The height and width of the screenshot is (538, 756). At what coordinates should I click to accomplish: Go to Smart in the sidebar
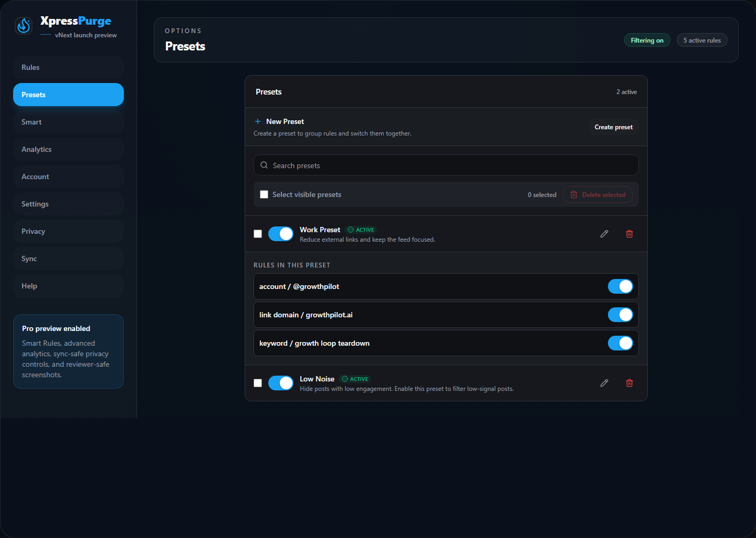pyautogui.click(x=68, y=122)
